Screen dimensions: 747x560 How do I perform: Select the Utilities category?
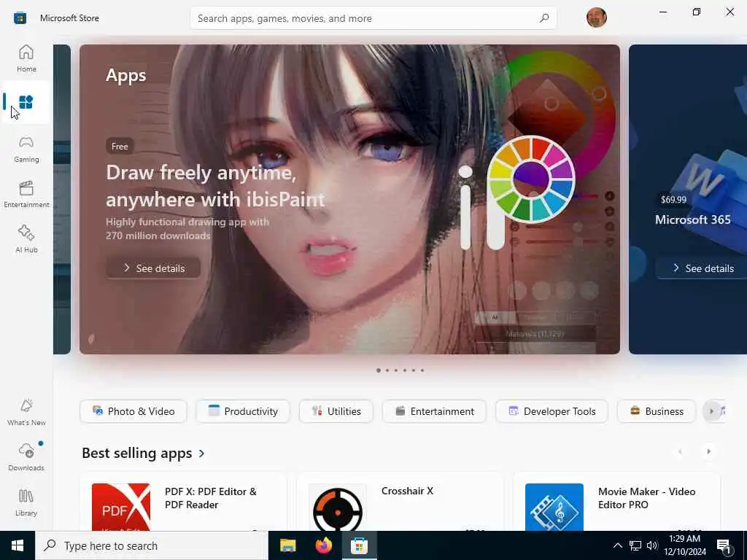(x=336, y=411)
